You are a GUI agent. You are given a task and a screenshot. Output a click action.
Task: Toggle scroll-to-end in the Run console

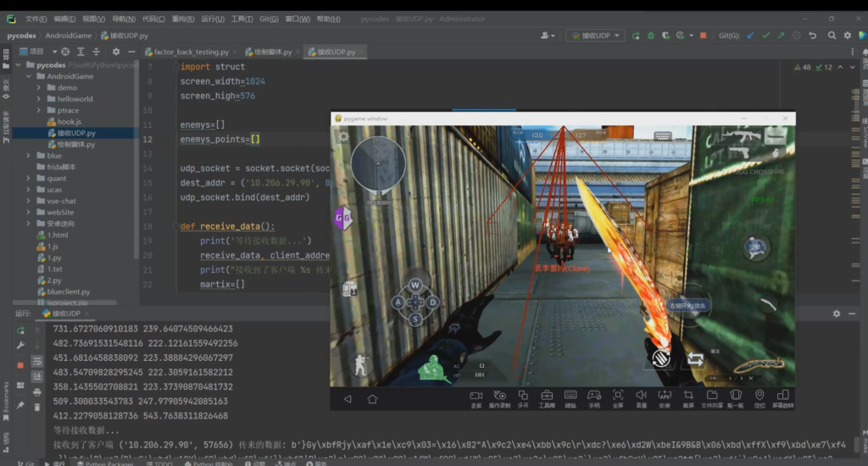37,376
